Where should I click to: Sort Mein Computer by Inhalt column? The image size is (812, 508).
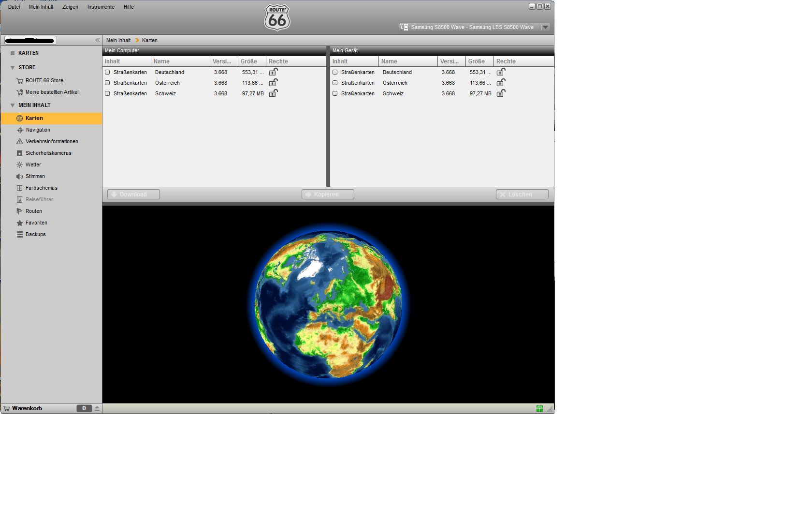[127, 61]
